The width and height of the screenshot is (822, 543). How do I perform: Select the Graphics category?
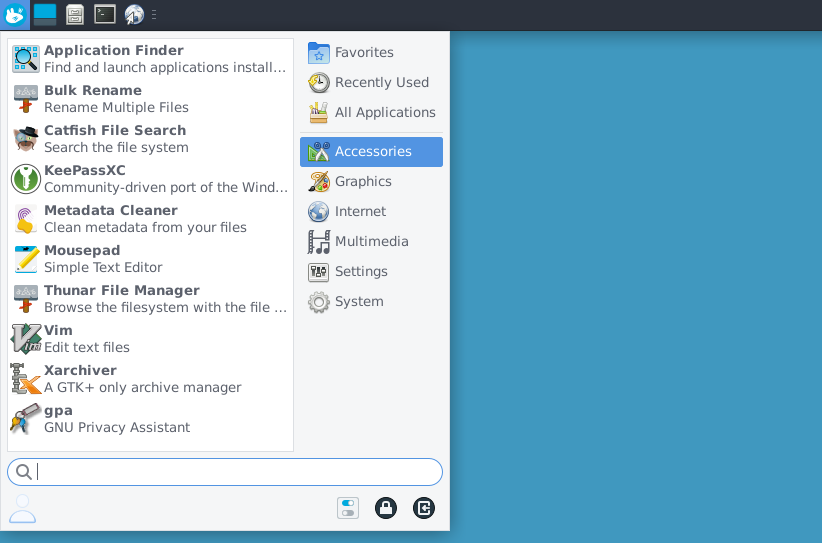pyautogui.click(x=371, y=182)
